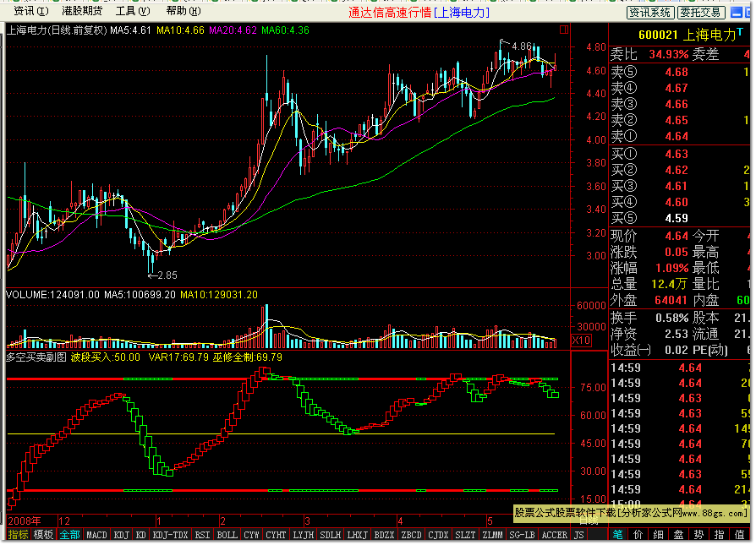Click the MA60:4.36 label

pyautogui.click(x=286, y=30)
